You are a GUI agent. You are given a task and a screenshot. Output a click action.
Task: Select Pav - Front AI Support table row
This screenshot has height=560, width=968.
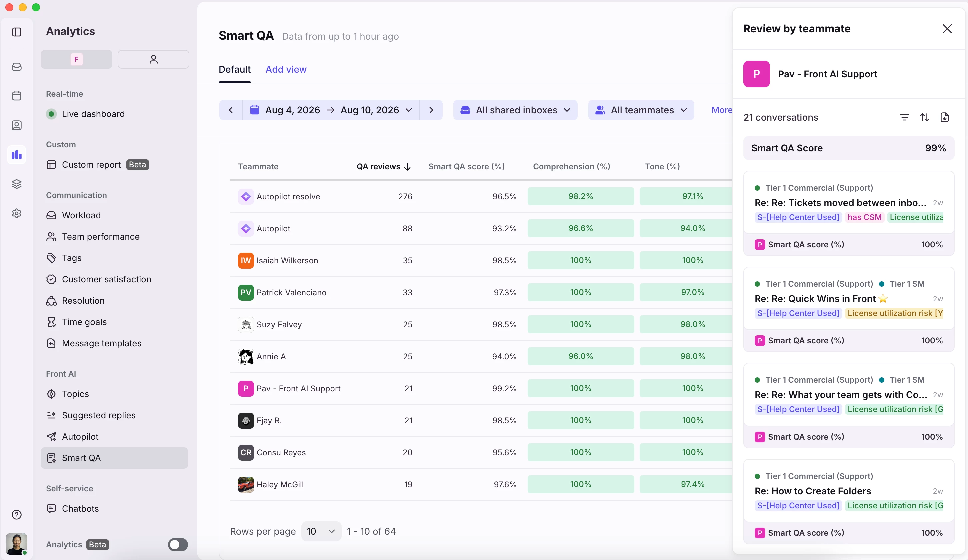pos(481,388)
